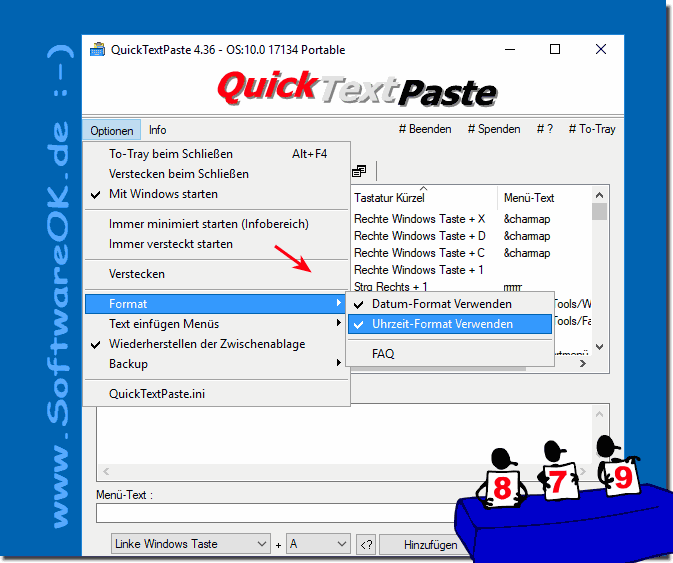
Task: Expand the 'Format' submenu
Action: (x=217, y=304)
